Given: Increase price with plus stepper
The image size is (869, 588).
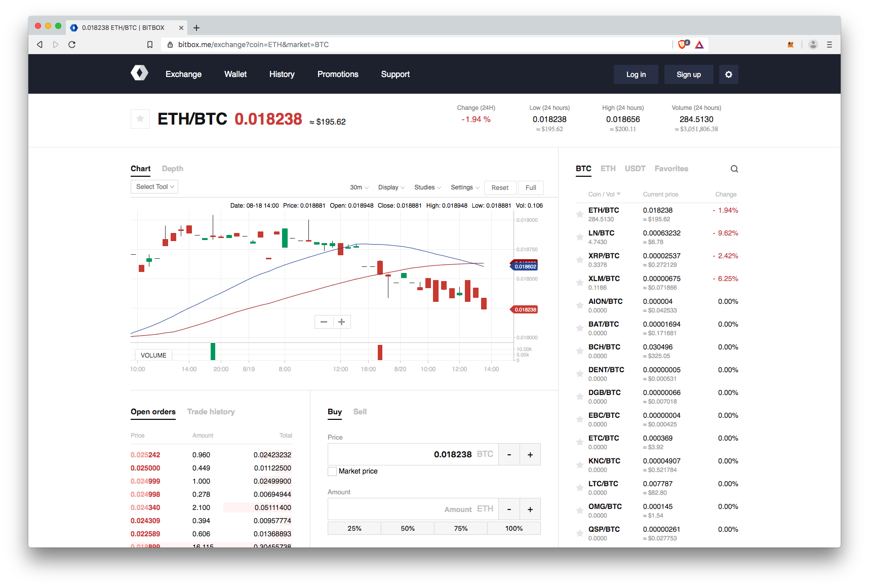Looking at the screenshot, I should [530, 455].
